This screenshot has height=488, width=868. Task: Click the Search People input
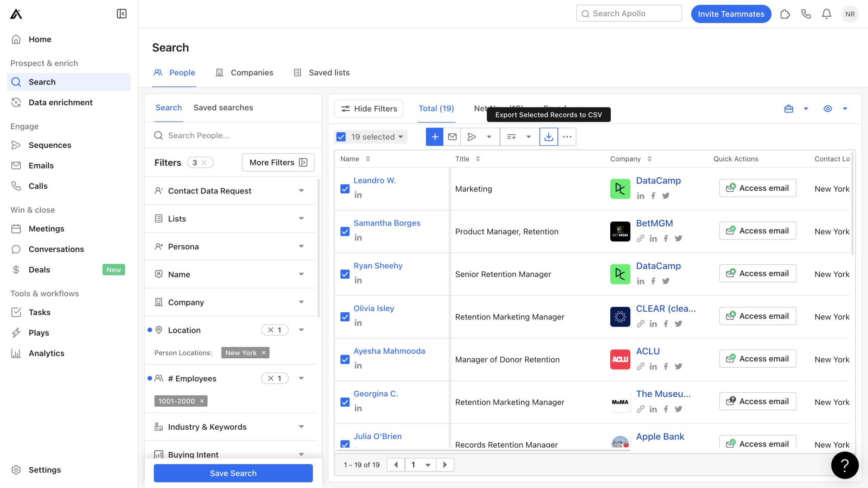coord(233,136)
